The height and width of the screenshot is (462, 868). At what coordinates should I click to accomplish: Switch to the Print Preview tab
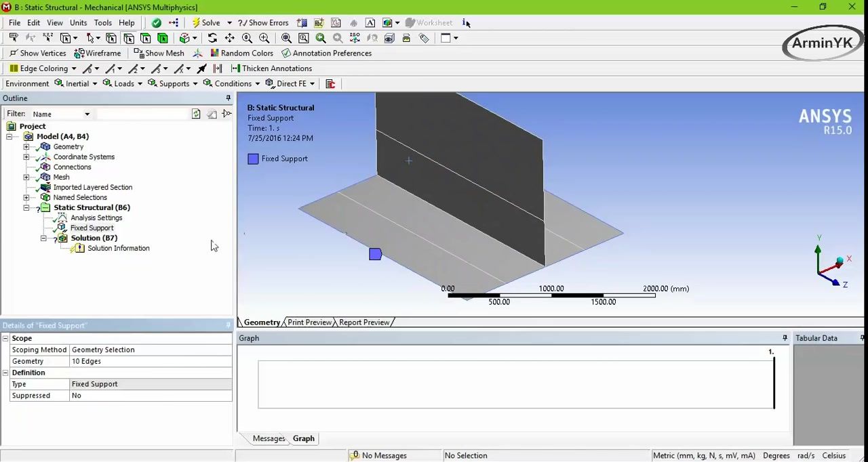pyautogui.click(x=309, y=322)
